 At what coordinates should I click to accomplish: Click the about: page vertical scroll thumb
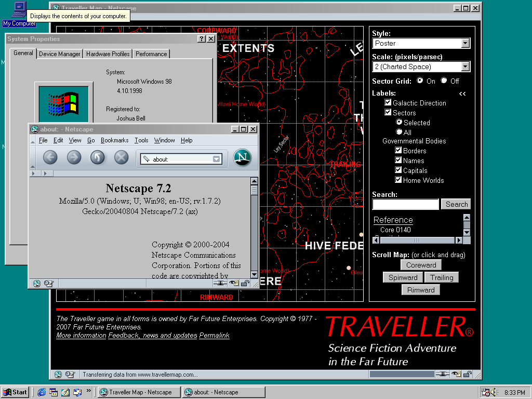pos(254,190)
